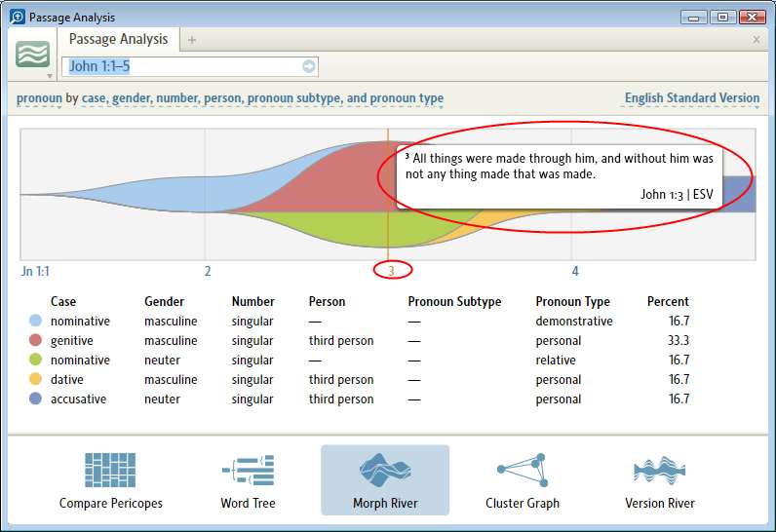Click the green Passage Analysis panel menu icon
This screenshot has height=532, width=776.
pos(33,55)
